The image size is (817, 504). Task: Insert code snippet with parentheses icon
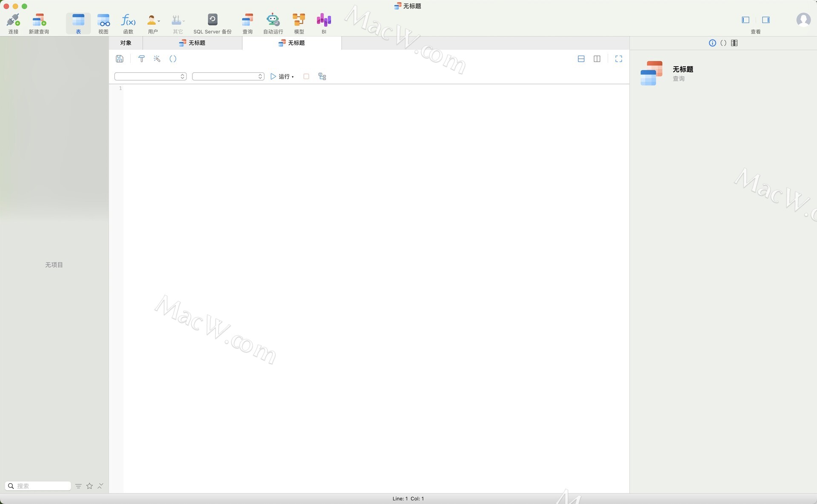(x=173, y=59)
